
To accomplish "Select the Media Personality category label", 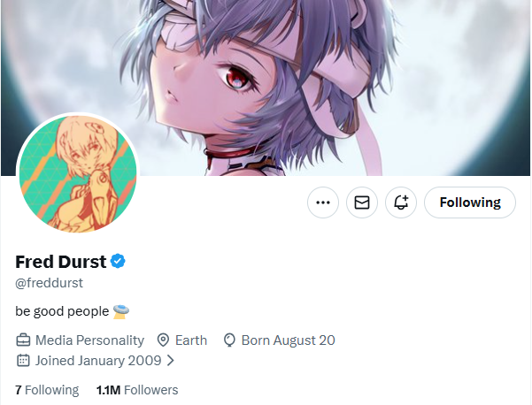I will (90, 340).
